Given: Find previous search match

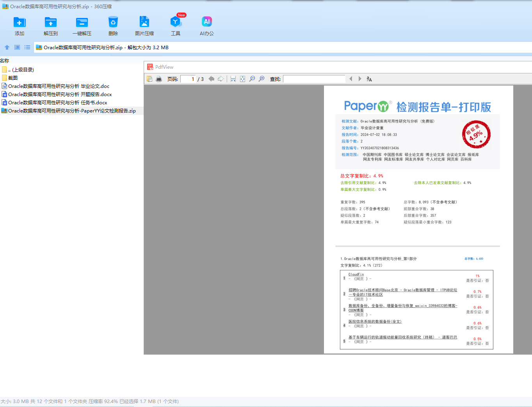Looking at the screenshot, I should tap(351, 79).
